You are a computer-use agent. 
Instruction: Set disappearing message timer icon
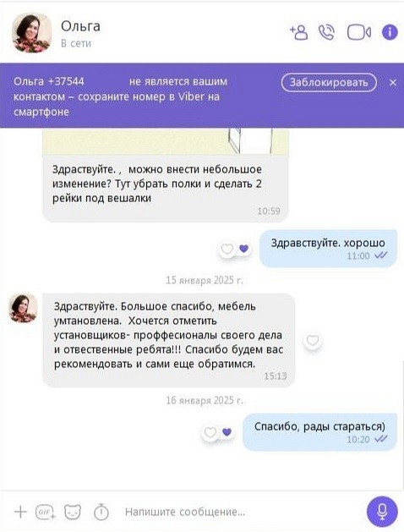point(101,512)
